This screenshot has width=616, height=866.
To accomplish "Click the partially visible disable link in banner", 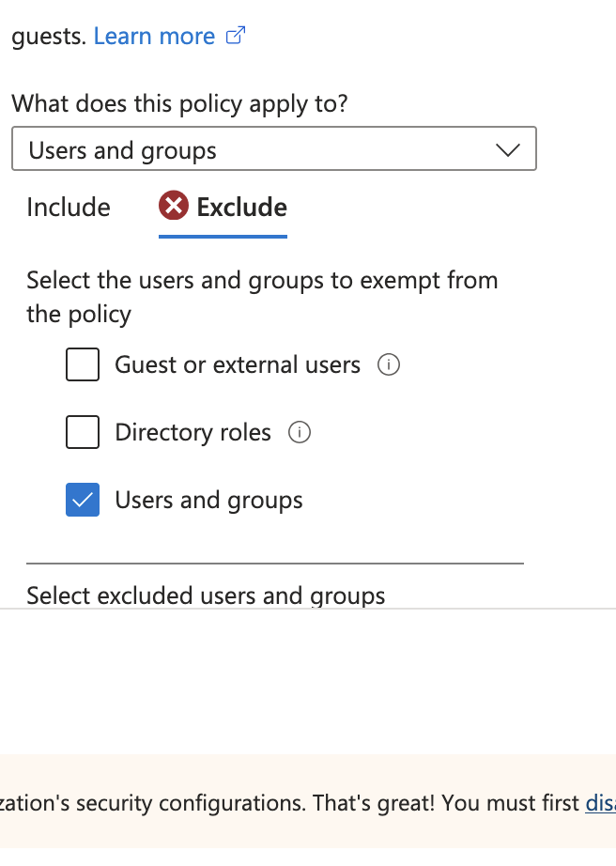I will [601, 803].
